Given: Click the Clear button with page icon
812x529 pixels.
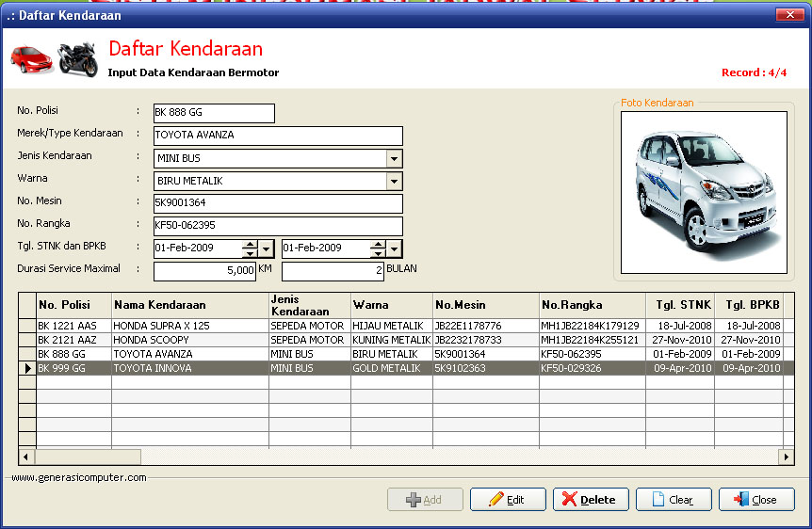Looking at the screenshot, I should click(x=674, y=500).
